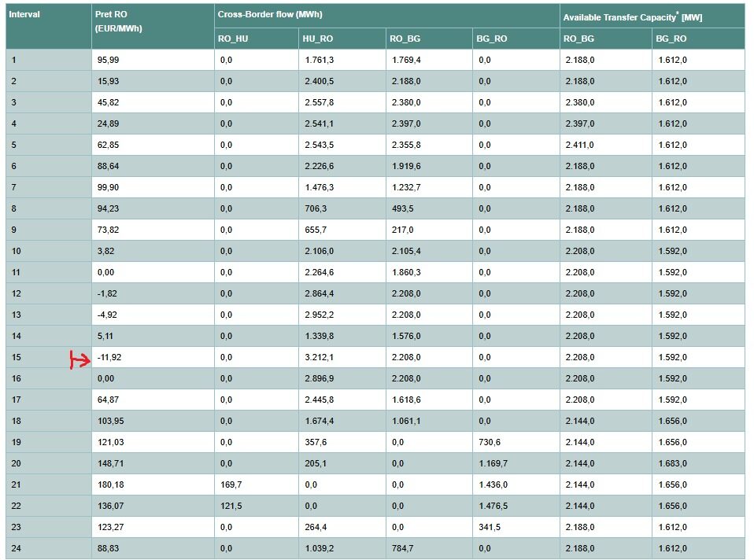
Task: Select the price 95,99 in interval 1
Action: click(x=108, y=60)
